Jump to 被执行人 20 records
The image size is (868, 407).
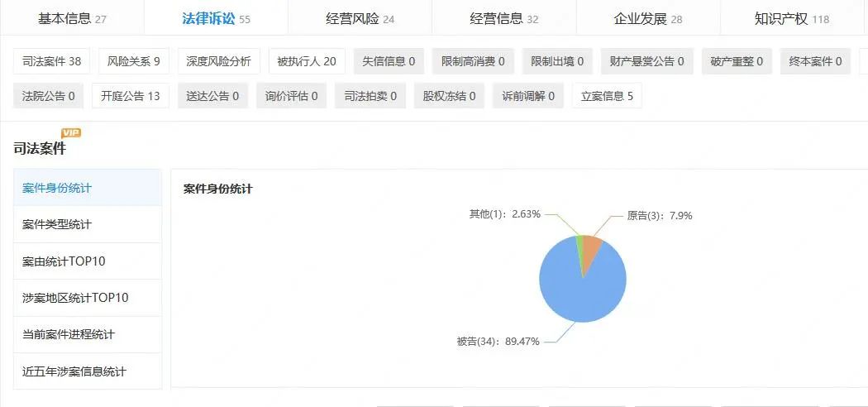click(x=306, y=61)
